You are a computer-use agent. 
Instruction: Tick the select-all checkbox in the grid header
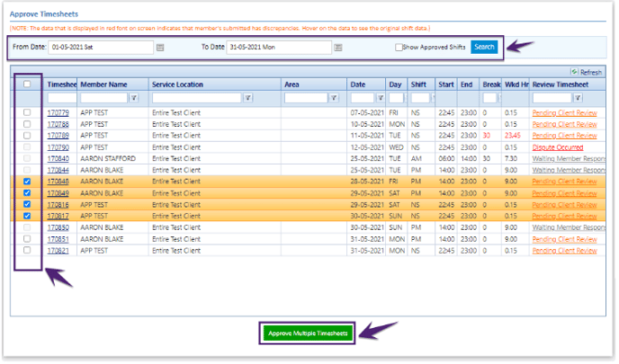[x=27, y=84]
